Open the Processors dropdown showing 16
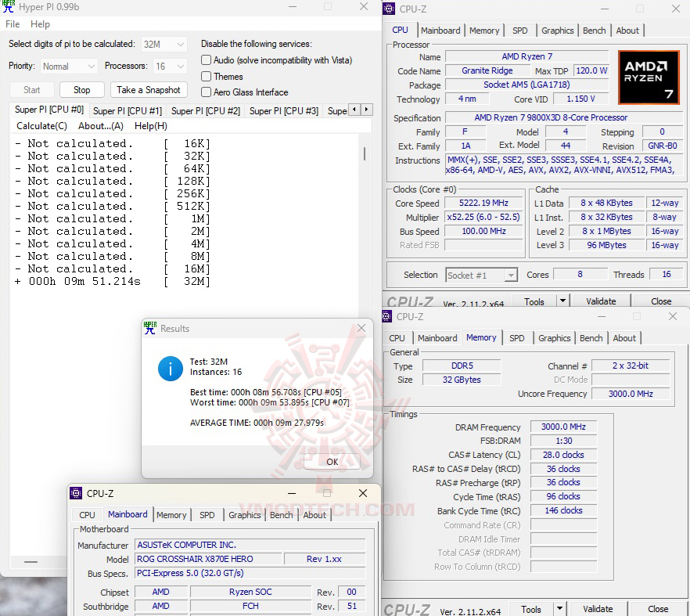 pyautogui.click(x=170, y=66)
